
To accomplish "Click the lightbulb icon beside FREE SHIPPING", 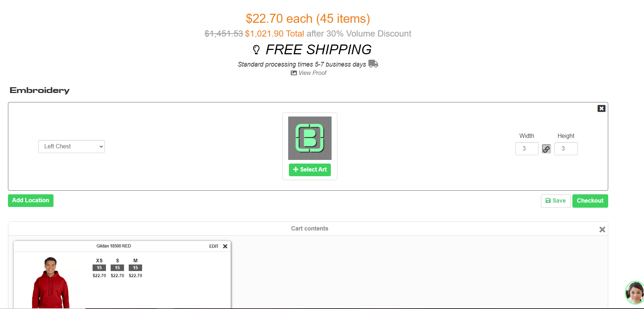I will click(256, 50).
